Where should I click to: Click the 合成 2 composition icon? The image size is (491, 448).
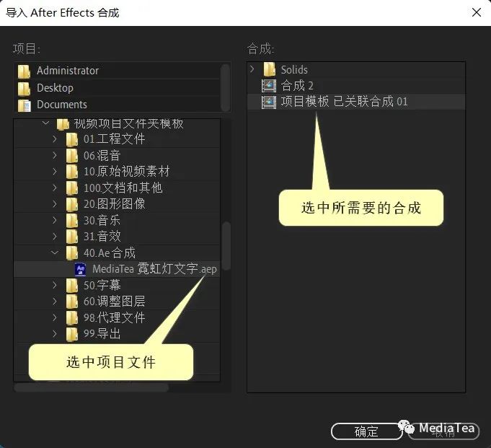tap(269, 86)
